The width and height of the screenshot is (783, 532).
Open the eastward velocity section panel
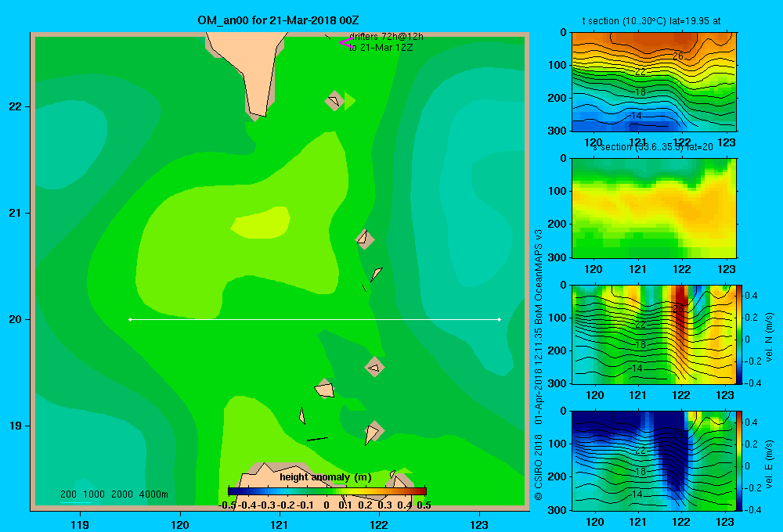(x=654, y=461)
